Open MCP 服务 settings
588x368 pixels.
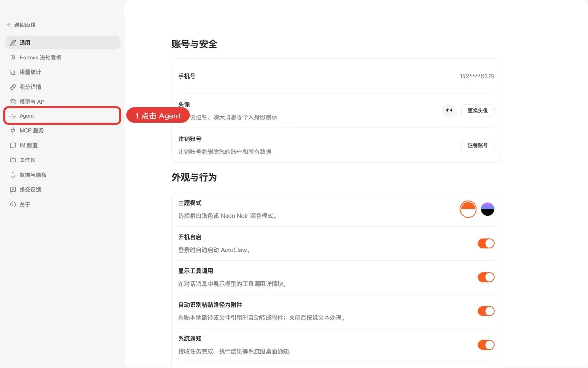click(x=62, y=130)
